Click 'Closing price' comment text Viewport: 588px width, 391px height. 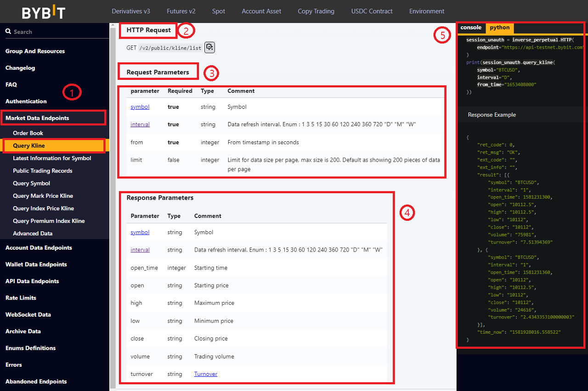(x=211, y=339)
